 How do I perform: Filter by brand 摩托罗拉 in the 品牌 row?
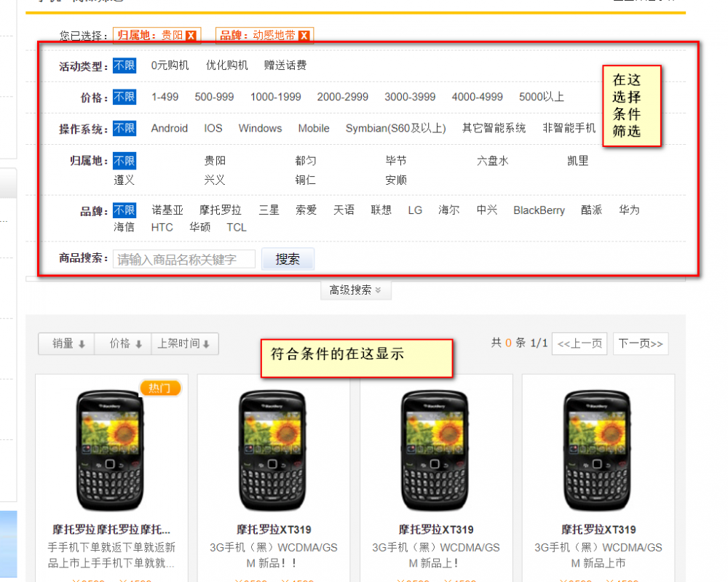pos(221,210)
